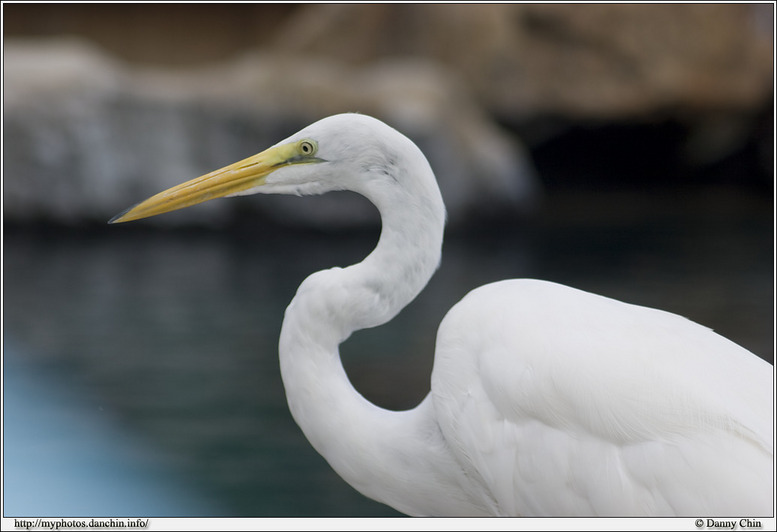Open the myphotos.danchin.info URL text
Image resolution: width=777 pixels, height=532 pixels.
81,524
